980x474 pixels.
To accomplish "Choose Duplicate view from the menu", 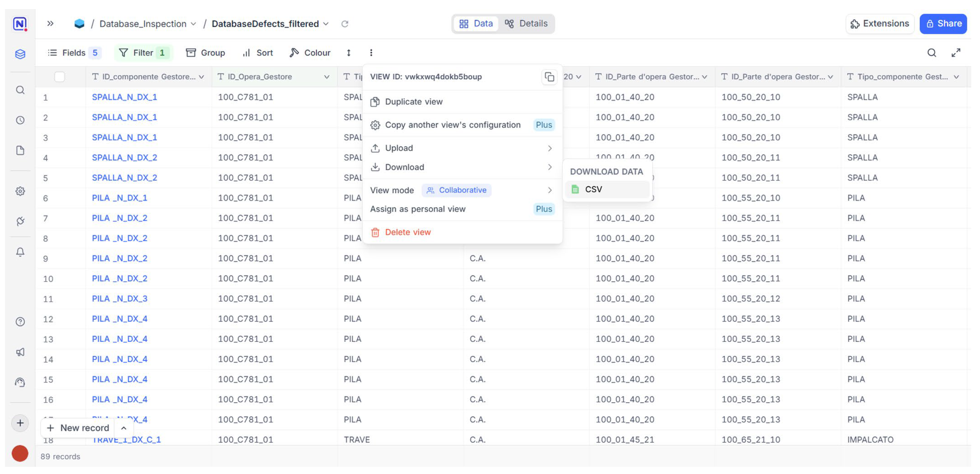I will [x=414, y=102].
